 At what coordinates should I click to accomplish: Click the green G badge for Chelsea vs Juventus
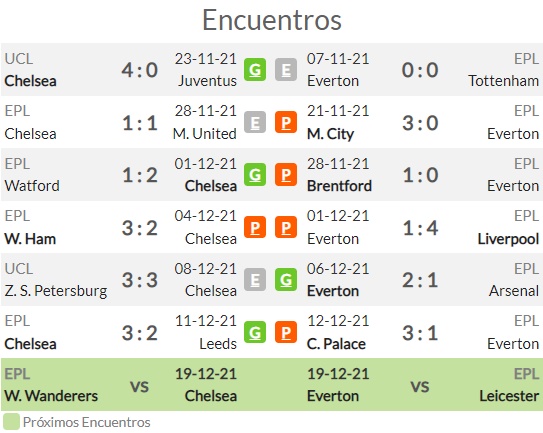(x=255, y=70)
